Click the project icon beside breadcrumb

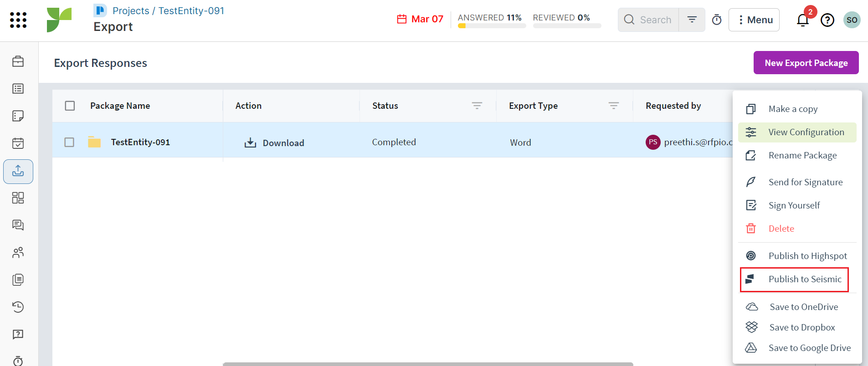[x=100, y=10]
